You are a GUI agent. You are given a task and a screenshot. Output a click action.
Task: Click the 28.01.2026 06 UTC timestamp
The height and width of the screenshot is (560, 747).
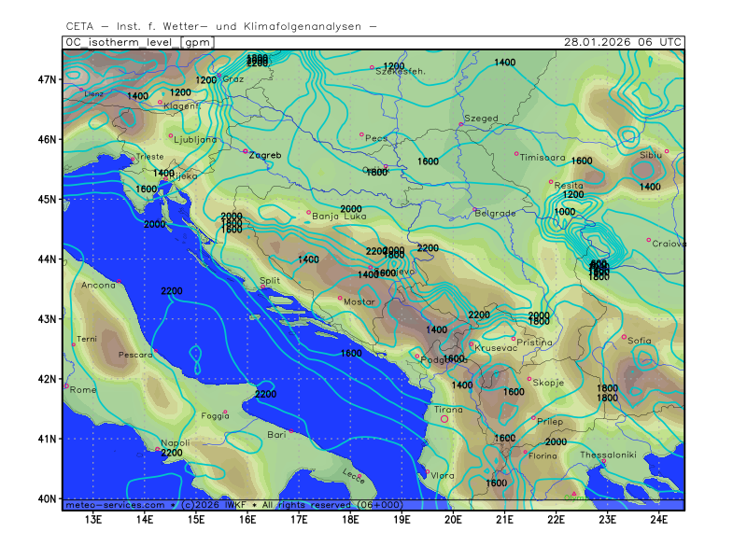pyautogui.click(x=623, y=42)
